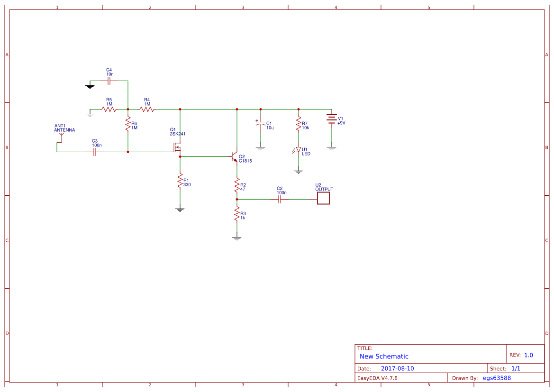This screenshot has width=554, height=392.
Task: Click the junction dot above Q2 collector
Action: (x=237, y=109)
